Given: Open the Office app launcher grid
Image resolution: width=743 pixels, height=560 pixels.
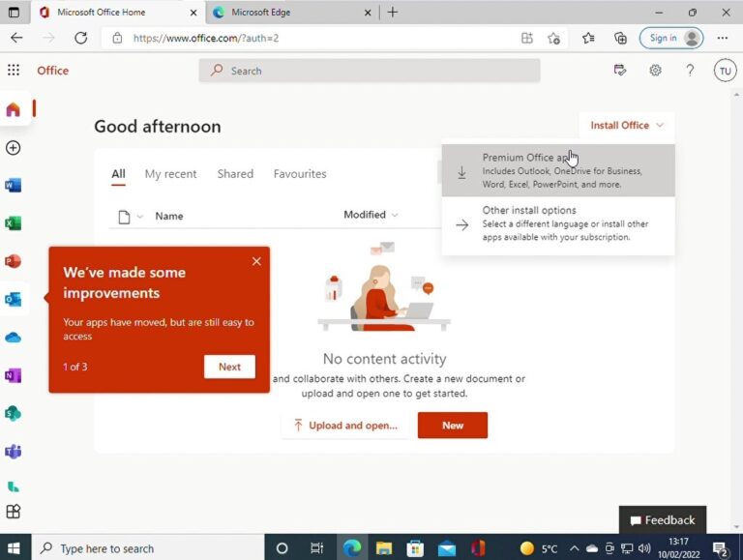Looking at the screenshot, I should pyautogui.click(x=14, y=70).
